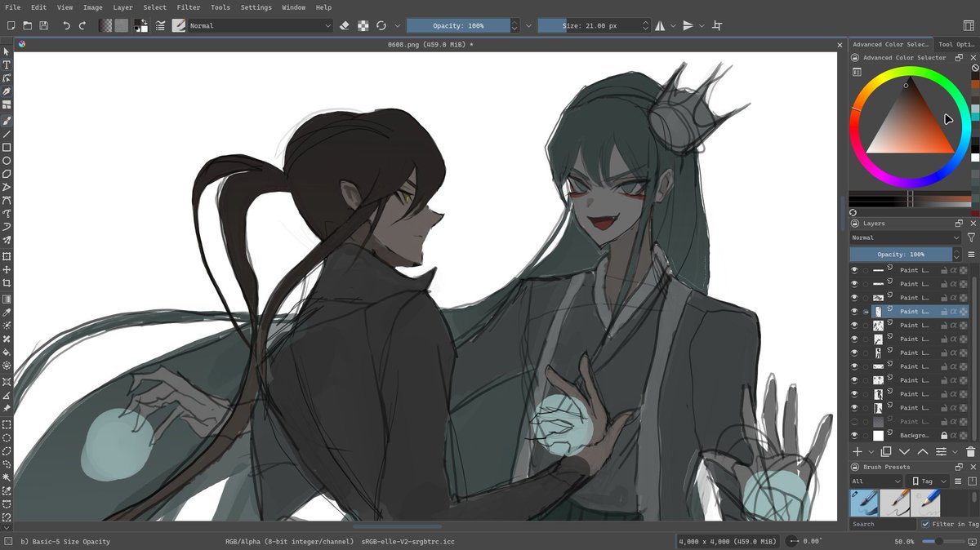Open the Settings menu
Screen dimensions: 980x550
point(256,7)
